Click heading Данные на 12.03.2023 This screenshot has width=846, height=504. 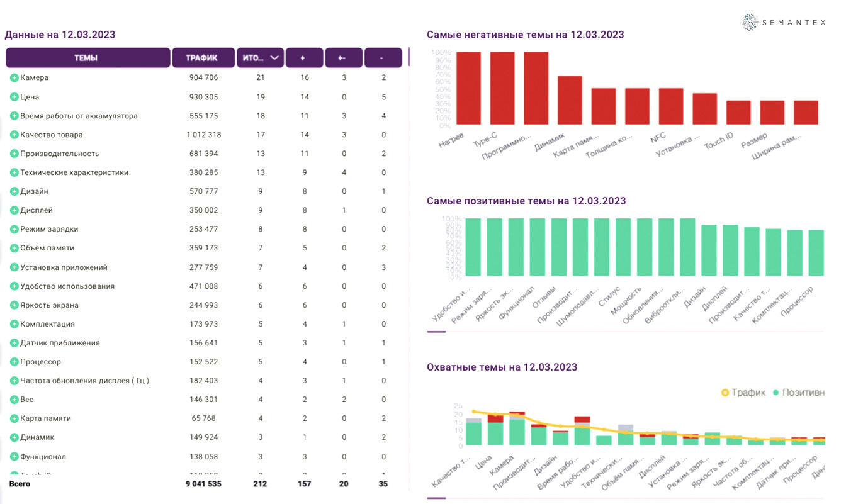(x=60, y=35)
